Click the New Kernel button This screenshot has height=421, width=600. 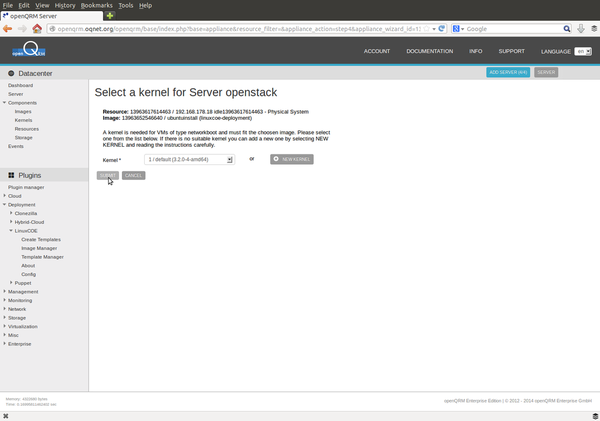tap(292, 159)
